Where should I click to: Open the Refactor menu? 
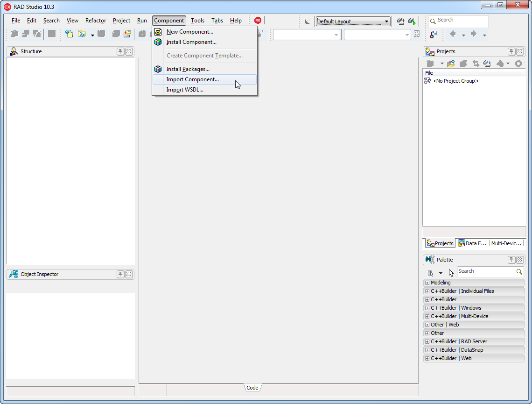pyautogui.click(x=96, y=21)
